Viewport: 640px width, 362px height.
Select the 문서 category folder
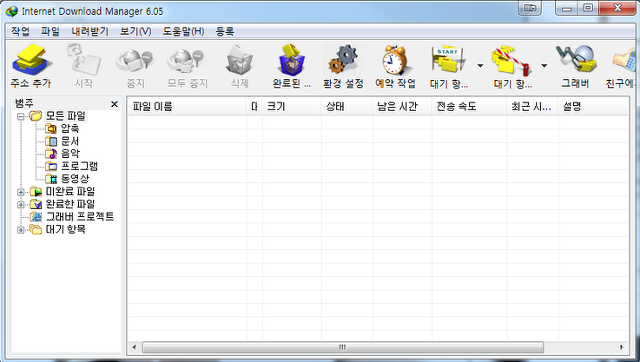tap(70, 141)
